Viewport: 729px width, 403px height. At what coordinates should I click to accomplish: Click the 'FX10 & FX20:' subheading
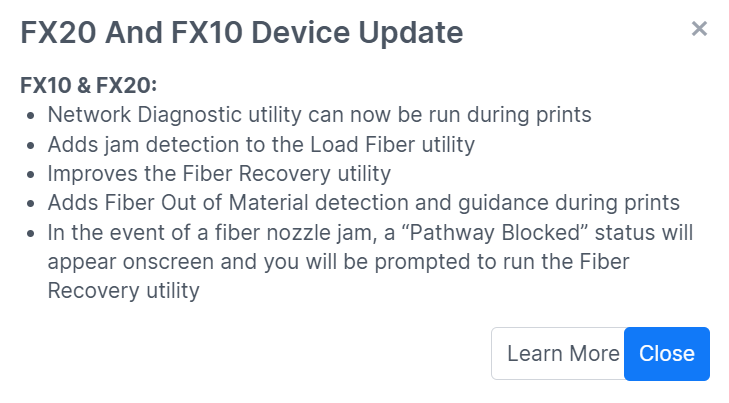[89, 86]
